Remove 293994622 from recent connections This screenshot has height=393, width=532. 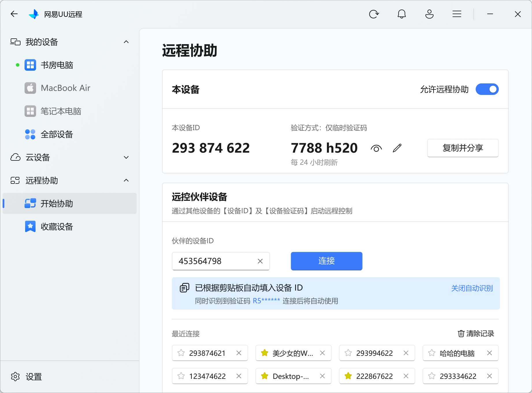coord(406,353)
